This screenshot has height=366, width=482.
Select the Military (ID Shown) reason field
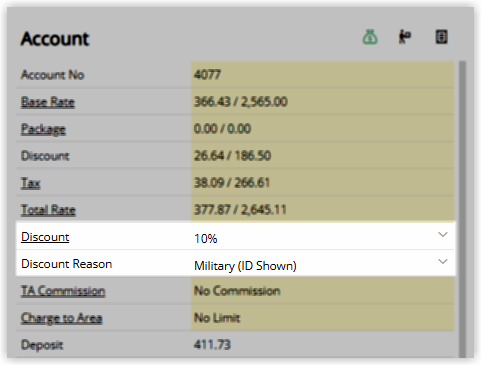pyautogui.click(x=322, y=263)
